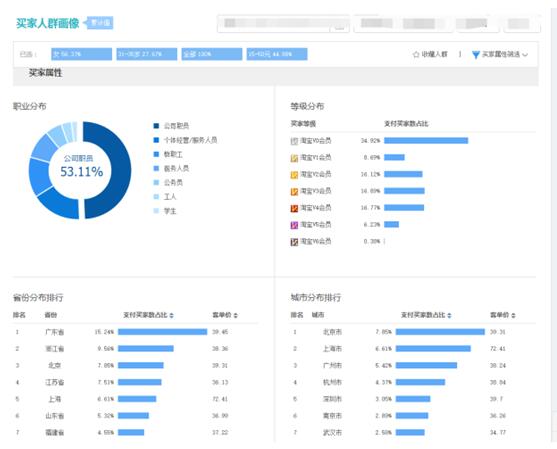
Task: Click the 淘宝V4会员 red badge icon
Action: pos(294,208)
